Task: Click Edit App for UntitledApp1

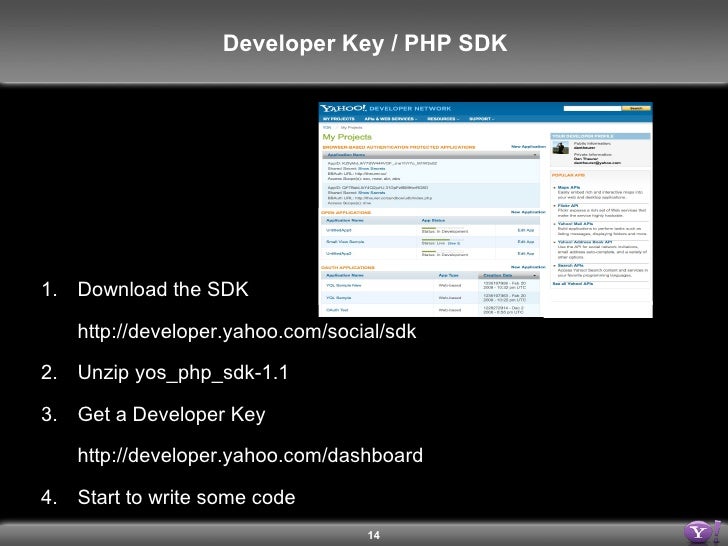Action: [526, 230]
